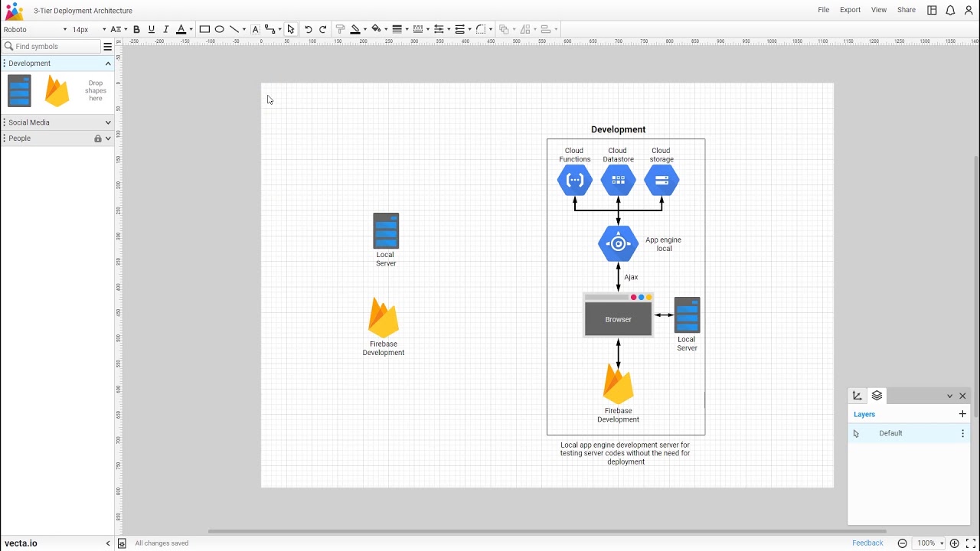980x551 pixels.
Task: Switch to the transform tab icon
Action: click(857, 396)
